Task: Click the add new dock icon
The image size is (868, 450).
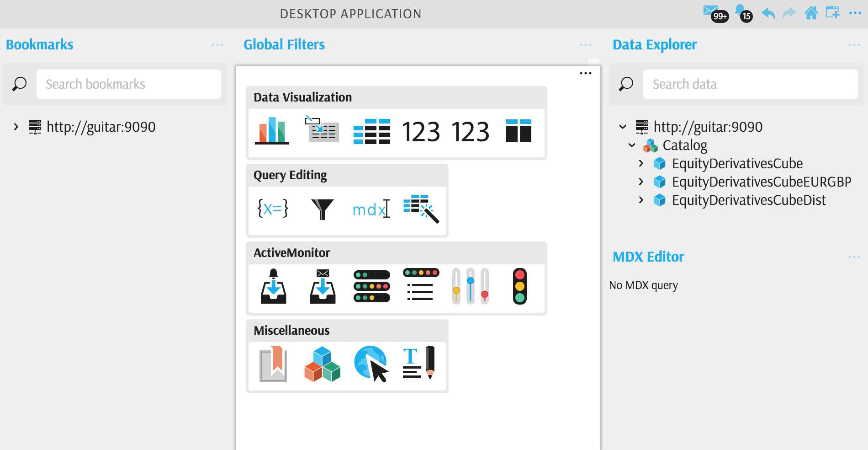Action: point(833,12)
